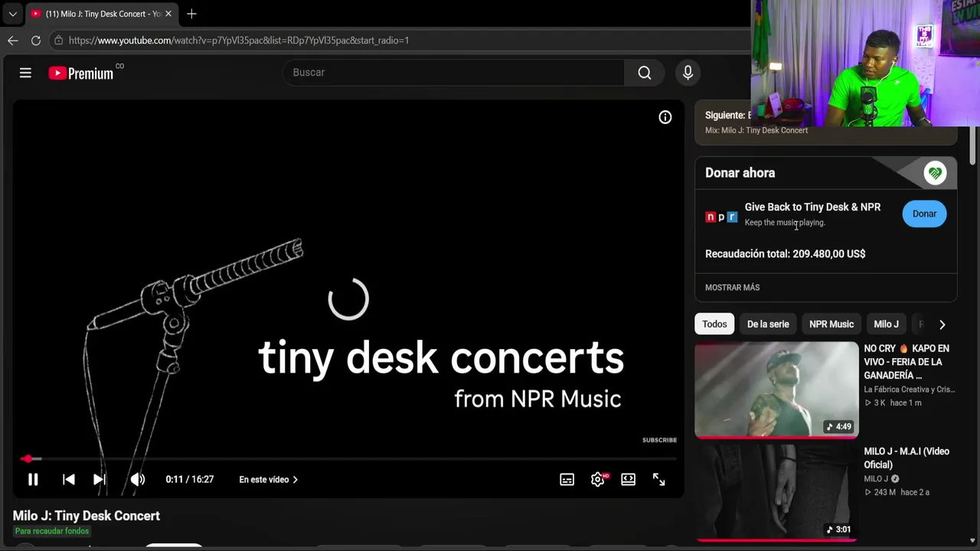Image resolution: width=980 pixels, height=551 pixels.
Task: Focus the address bar URL
Action: click(x=239, y=41)
